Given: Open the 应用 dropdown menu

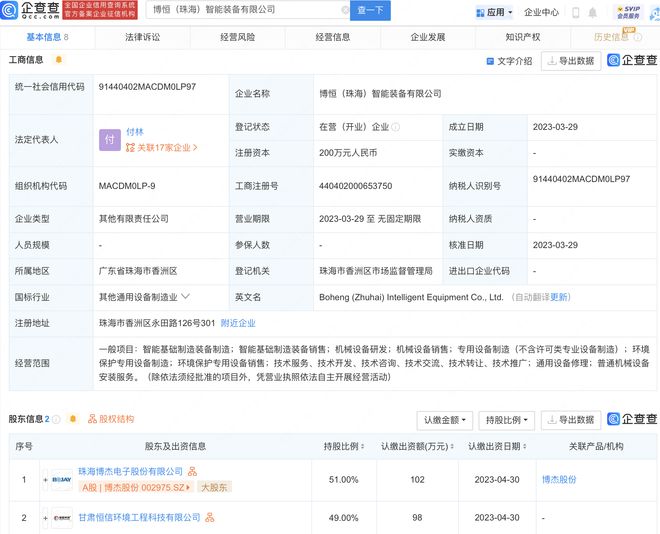Looking at the screenshot, I should point(494,13).
